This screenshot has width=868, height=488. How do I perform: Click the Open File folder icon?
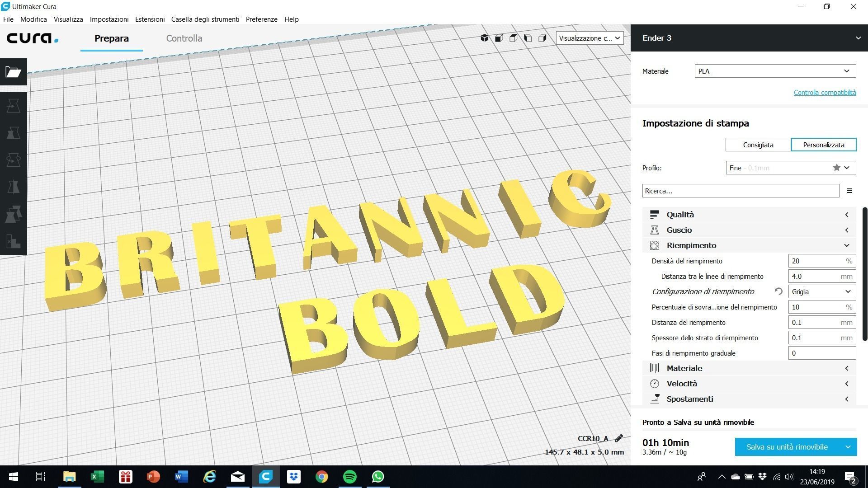coord(13,71)
